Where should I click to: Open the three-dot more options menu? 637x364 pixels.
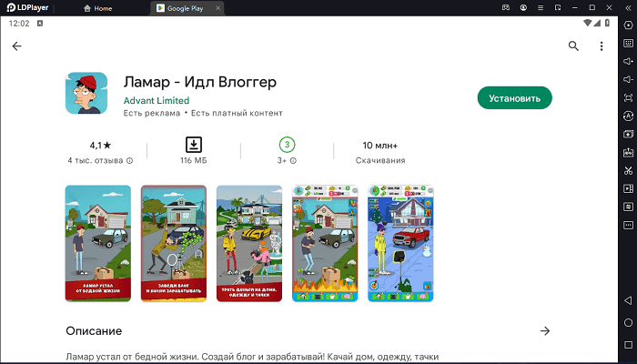602,45
